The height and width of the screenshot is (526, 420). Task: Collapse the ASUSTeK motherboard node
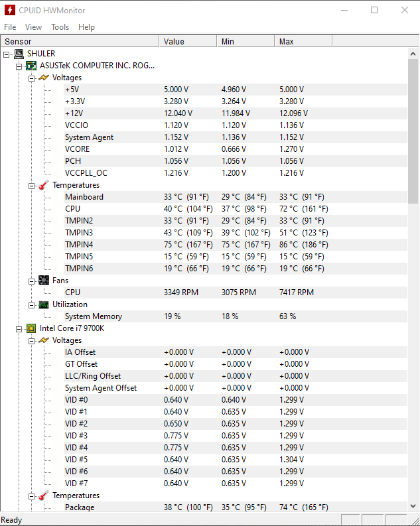(x=19, y=66)
